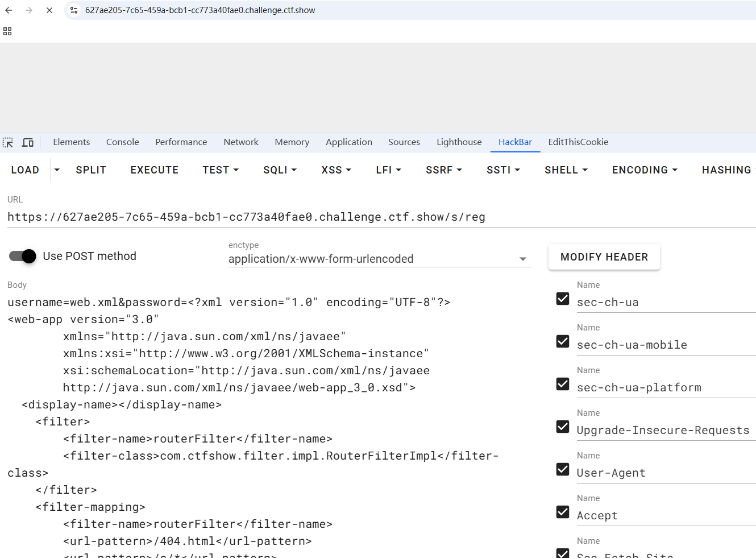Open LOAD split-arrow dropdown

click(57, 170)
